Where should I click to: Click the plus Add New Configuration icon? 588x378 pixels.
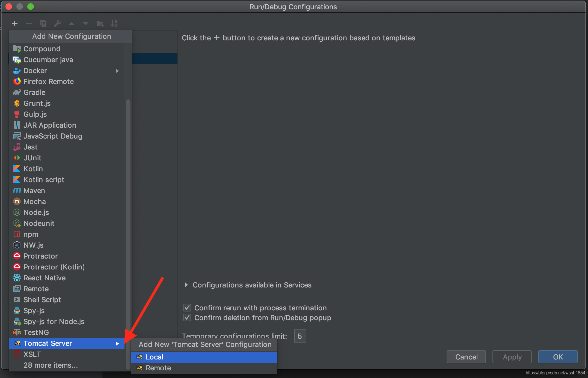15,23
